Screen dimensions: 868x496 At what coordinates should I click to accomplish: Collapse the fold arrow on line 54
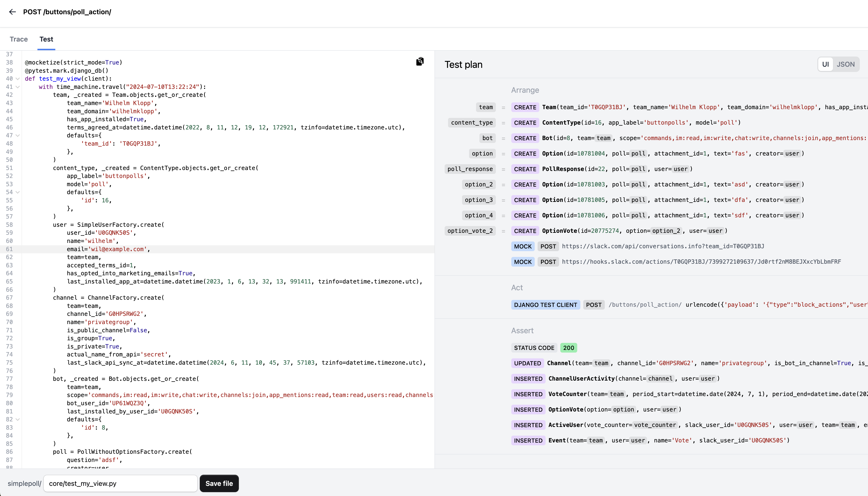[18, 192]
